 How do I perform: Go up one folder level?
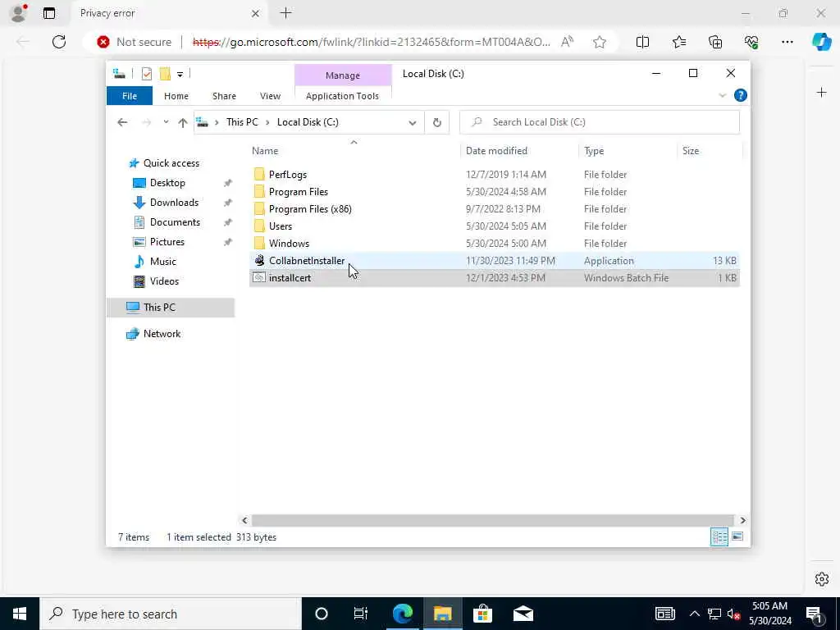click(x=183, y=123)
